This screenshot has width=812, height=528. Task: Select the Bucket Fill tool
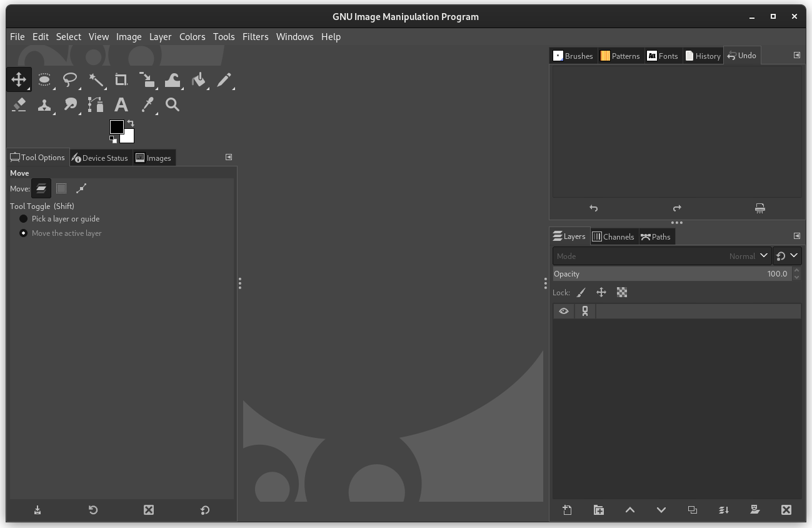tap(198, 79)
